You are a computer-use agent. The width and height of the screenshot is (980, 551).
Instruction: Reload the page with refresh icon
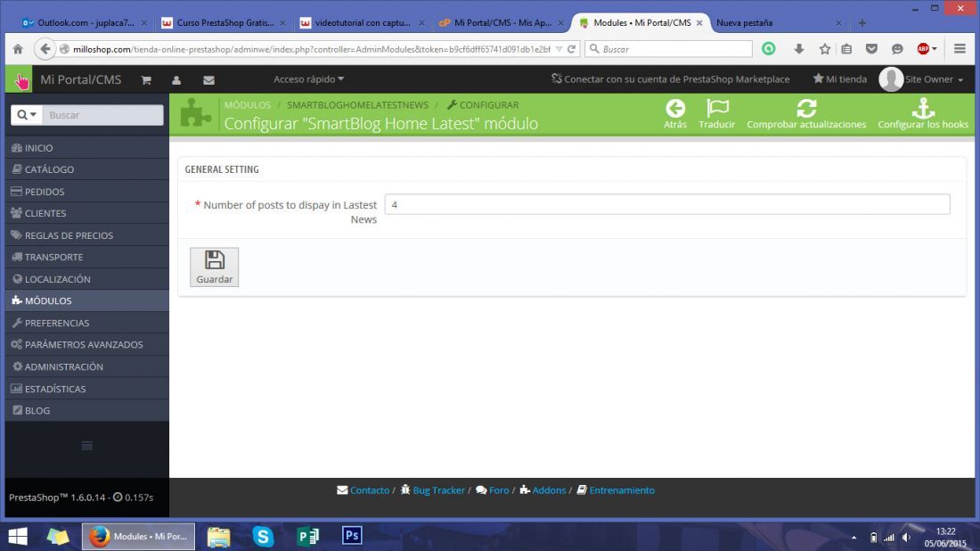[x=571, y=49]
